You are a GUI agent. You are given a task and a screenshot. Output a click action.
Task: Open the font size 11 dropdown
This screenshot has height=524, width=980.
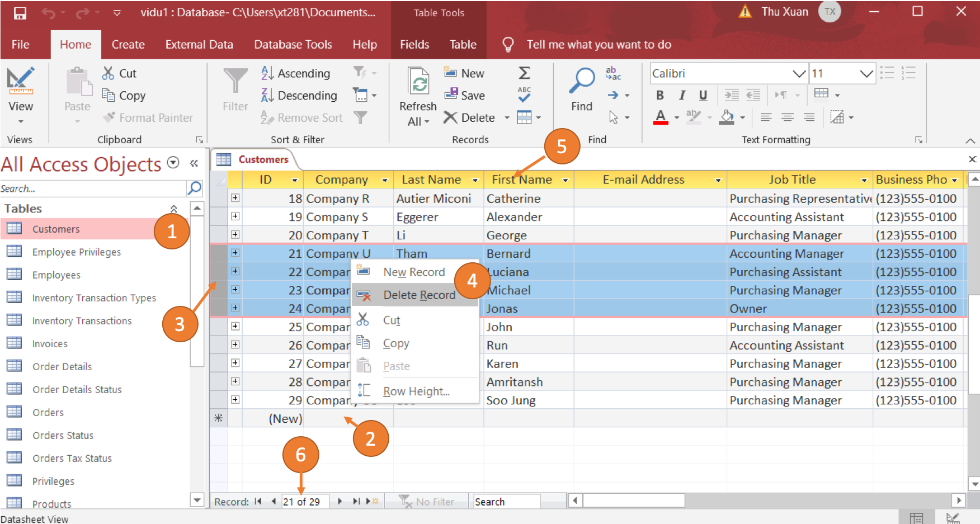(x=866, y=73)
